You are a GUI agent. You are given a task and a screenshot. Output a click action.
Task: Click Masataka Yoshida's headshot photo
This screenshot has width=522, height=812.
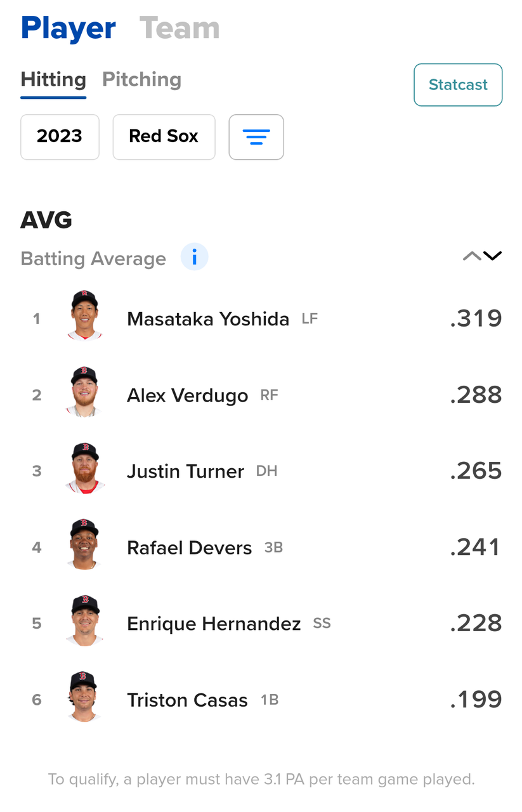coord(84,316)
